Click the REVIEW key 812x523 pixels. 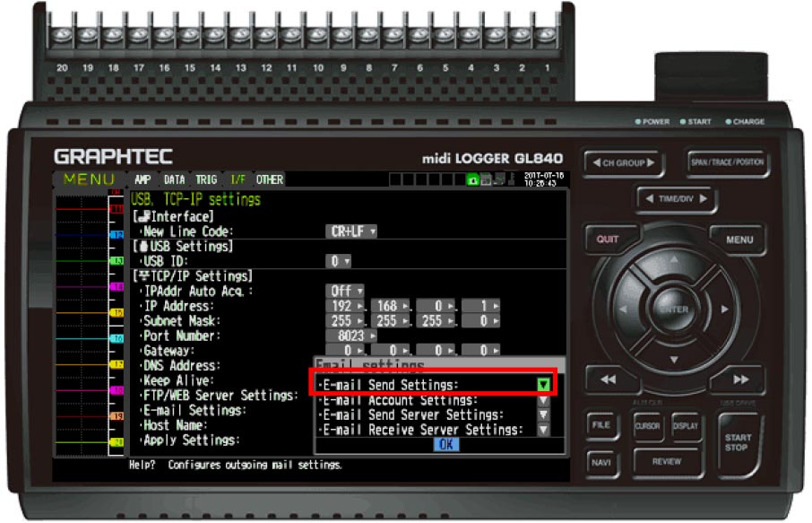tap(667, 461)
